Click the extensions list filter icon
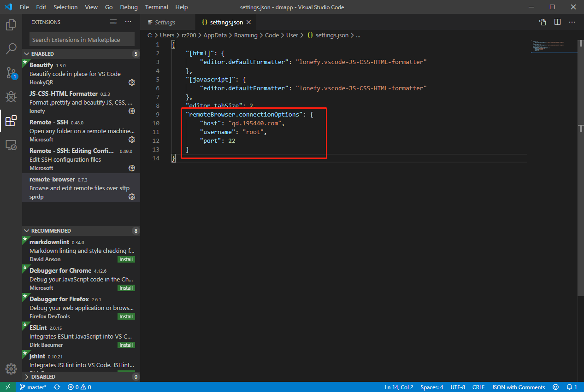The height and width of the screenshot is (392, 584). [113, 22]
